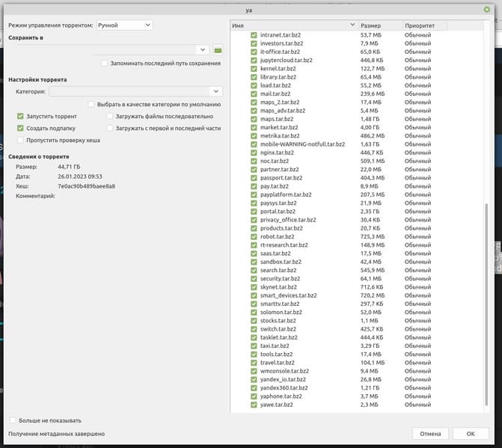
Task: Expand the save path dropdown
Action: pyautogui.click(x=203, y=50)
